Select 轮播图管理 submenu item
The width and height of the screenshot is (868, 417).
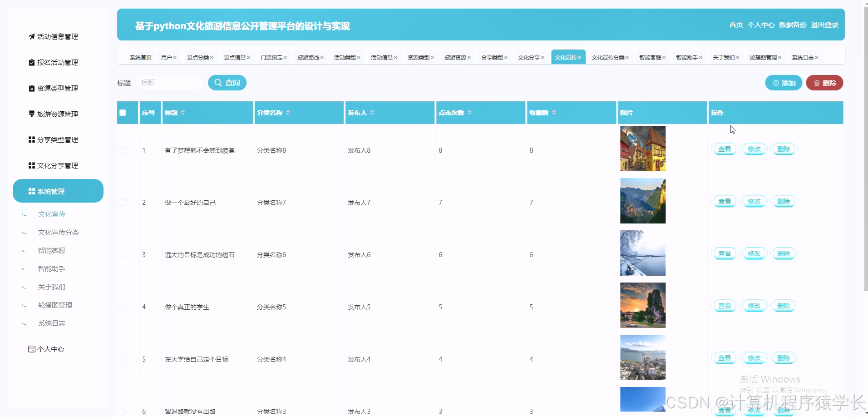pyautogui.click(x=55, y=305)
